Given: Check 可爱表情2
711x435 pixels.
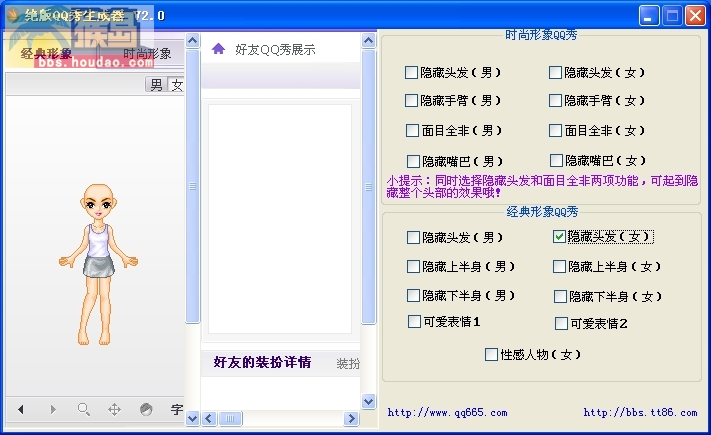Looking at the screenshot, I should [561, 323].
